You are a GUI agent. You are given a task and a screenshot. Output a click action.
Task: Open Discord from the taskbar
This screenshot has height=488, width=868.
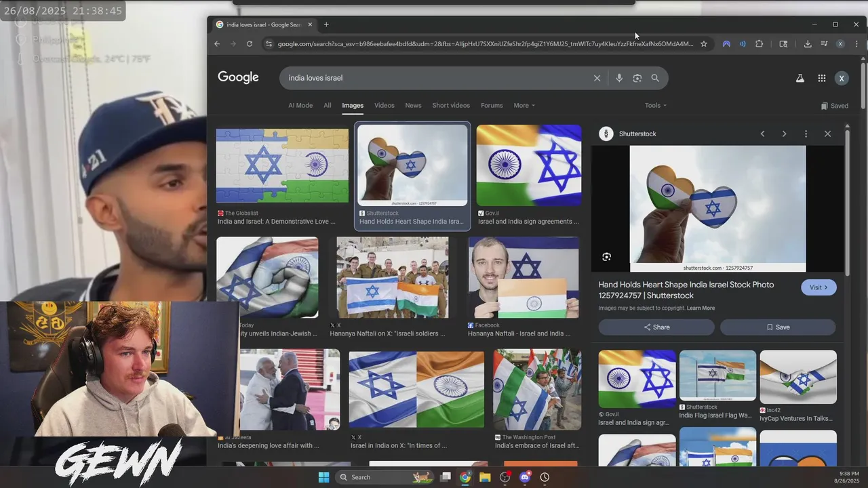(524, 477)
